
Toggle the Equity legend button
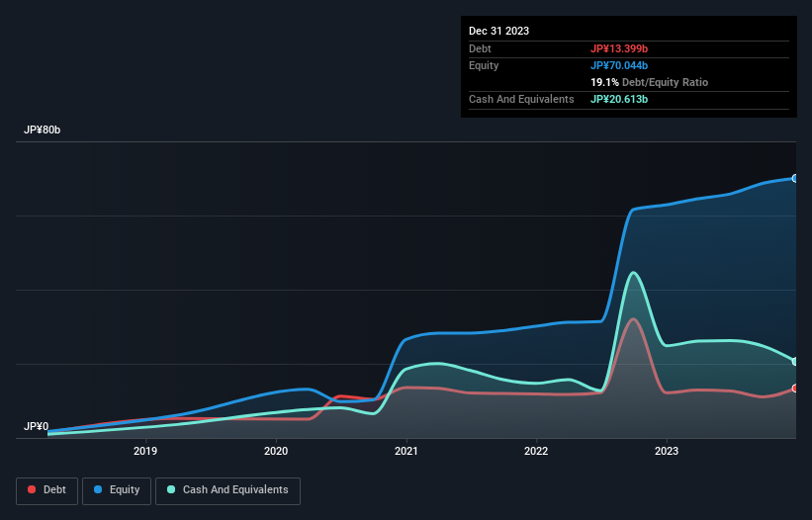(x=117, y=490)
